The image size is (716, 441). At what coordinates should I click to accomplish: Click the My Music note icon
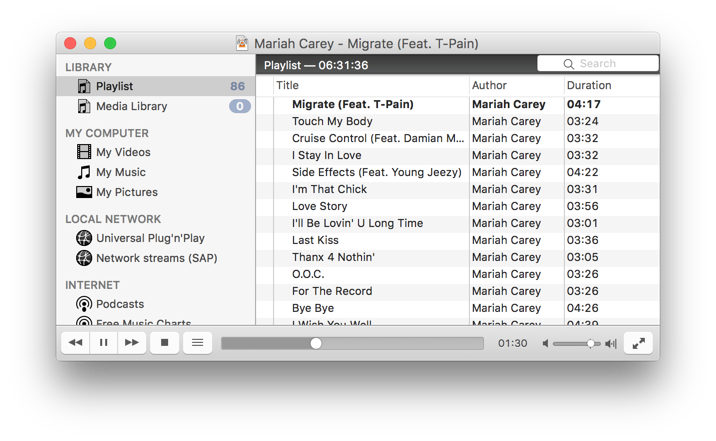(x=84, y=172)
